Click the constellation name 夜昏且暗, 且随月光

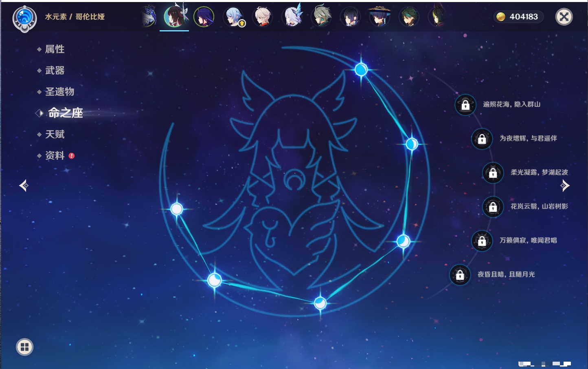coord(506,274)
